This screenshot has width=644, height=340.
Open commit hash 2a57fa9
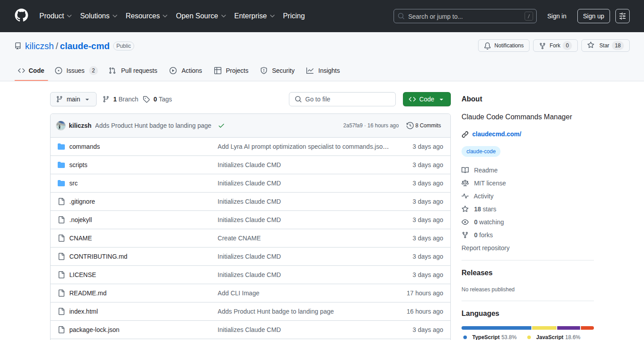point(353,126)
